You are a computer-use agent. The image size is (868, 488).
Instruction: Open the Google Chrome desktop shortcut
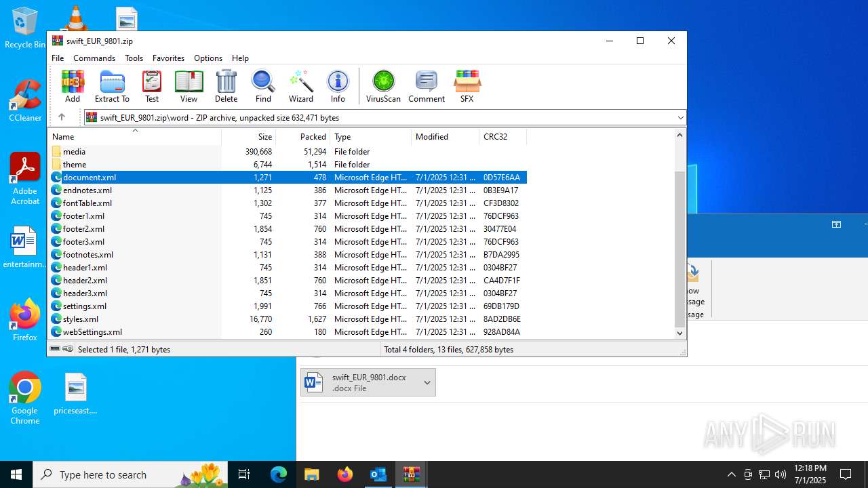pyautogui.click(x=25, y=399)
